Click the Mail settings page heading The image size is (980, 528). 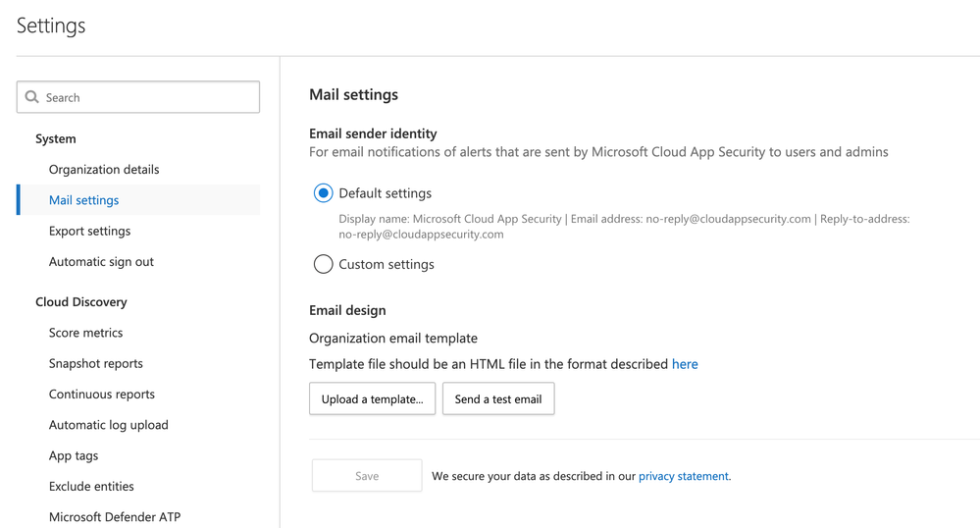354,94
